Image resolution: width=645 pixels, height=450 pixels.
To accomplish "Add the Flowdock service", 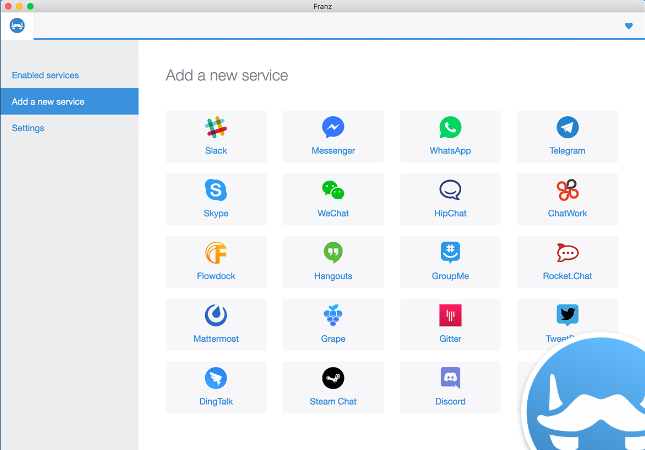I will [216, 262].
